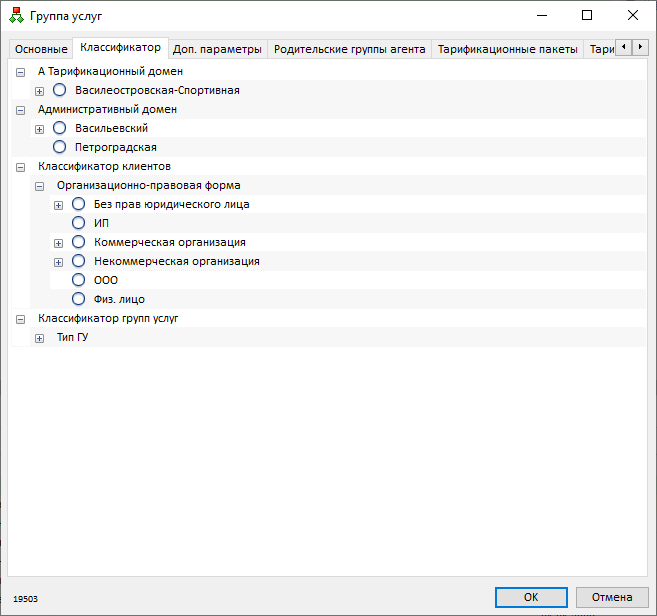
Task: Open the Доп. параметры tab
Action: click(217, 49)
